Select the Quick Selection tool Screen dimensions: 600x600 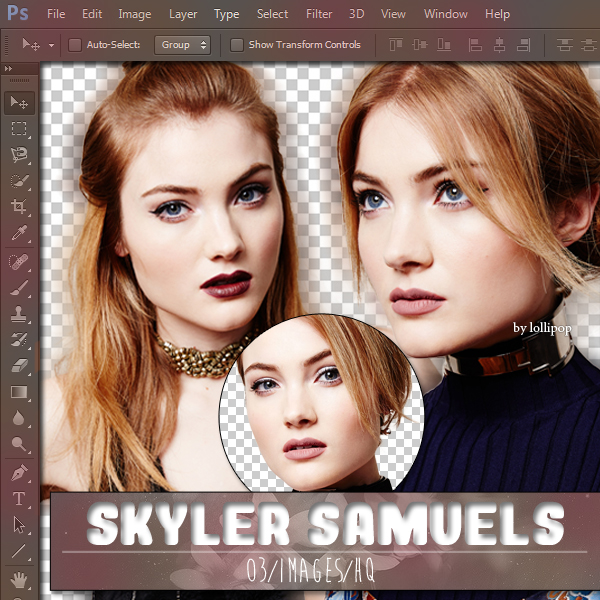(19, 181)
